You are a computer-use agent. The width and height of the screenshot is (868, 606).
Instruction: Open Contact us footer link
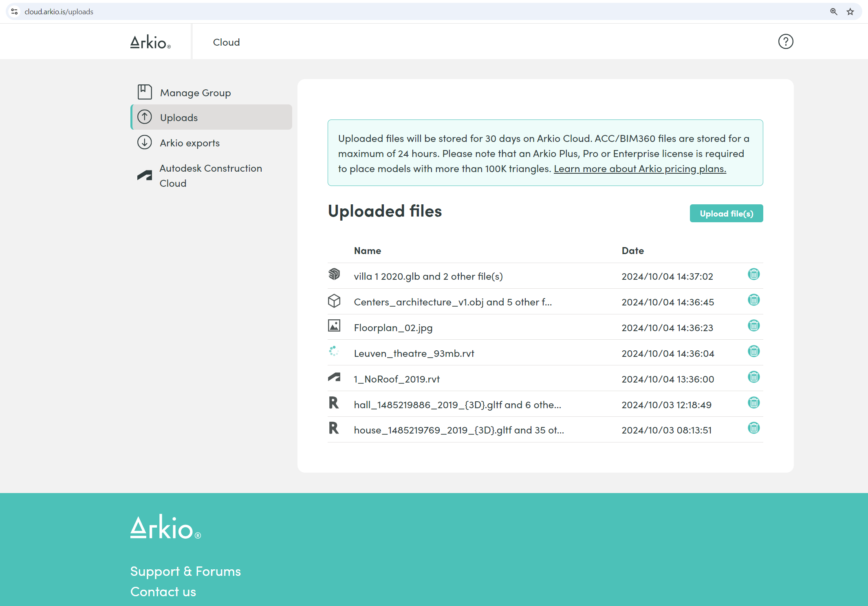(163, 592)
